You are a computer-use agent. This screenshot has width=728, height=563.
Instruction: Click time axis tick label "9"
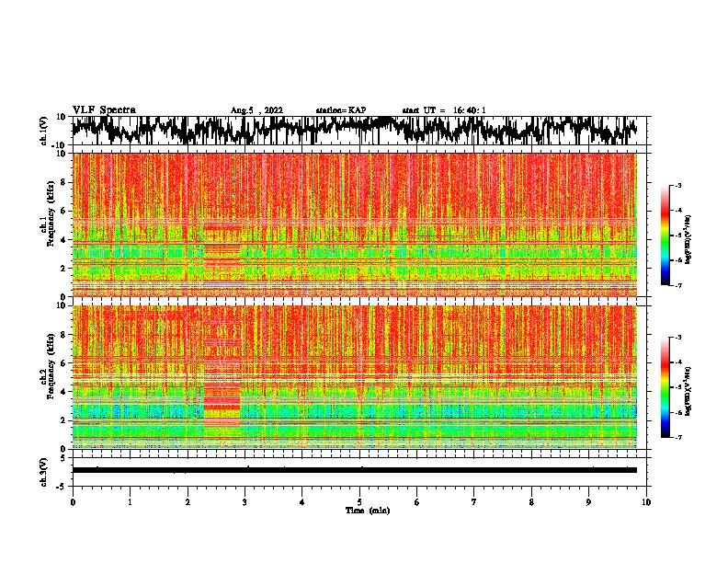tap(588, 502)
